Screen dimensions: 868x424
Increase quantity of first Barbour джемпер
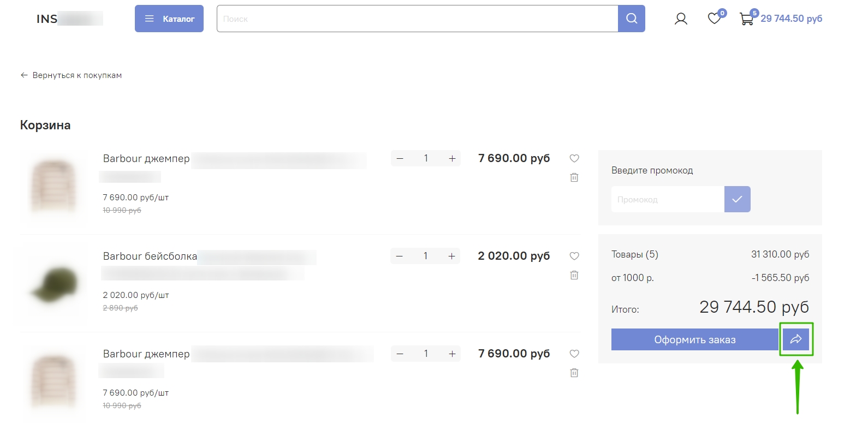(452, 158)
